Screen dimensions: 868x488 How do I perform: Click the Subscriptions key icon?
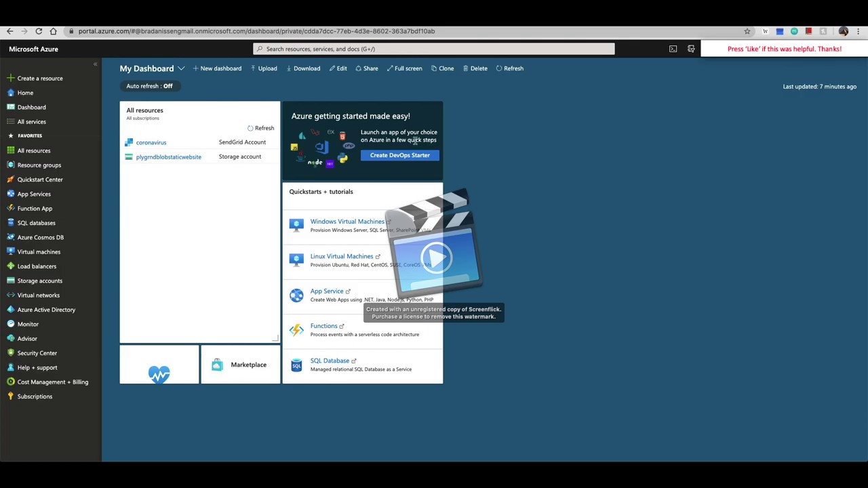[x=10, y=396]
